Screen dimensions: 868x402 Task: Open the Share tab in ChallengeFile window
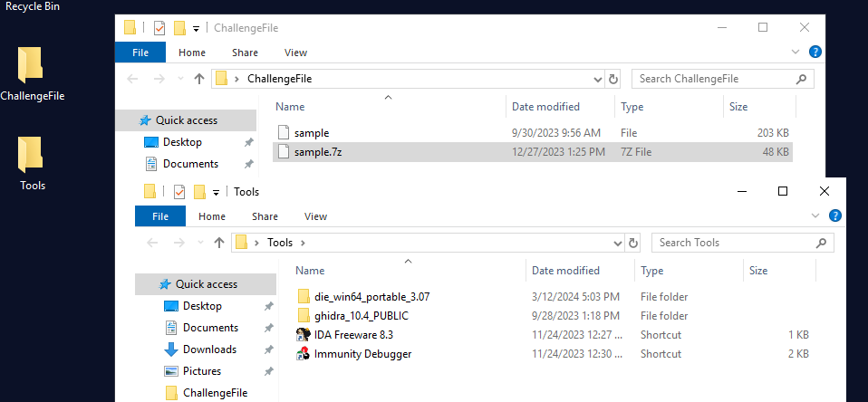(x=245, y=53)
